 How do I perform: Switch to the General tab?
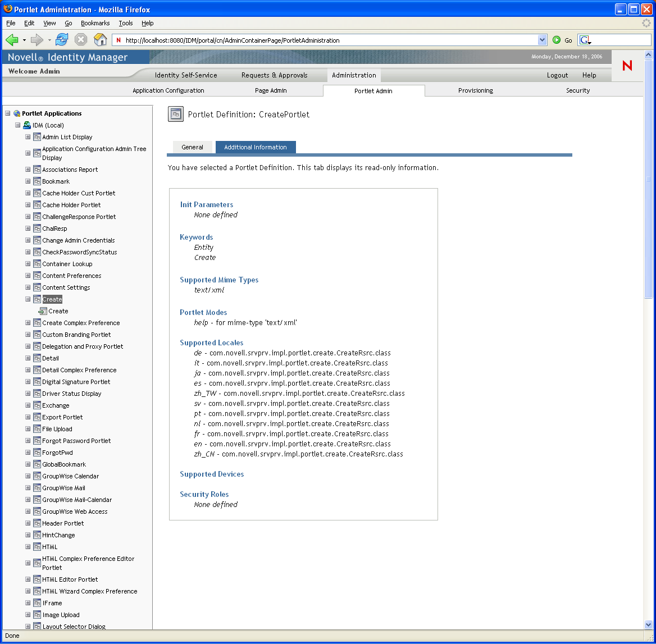pyautogui.click(x=192, y=147)
